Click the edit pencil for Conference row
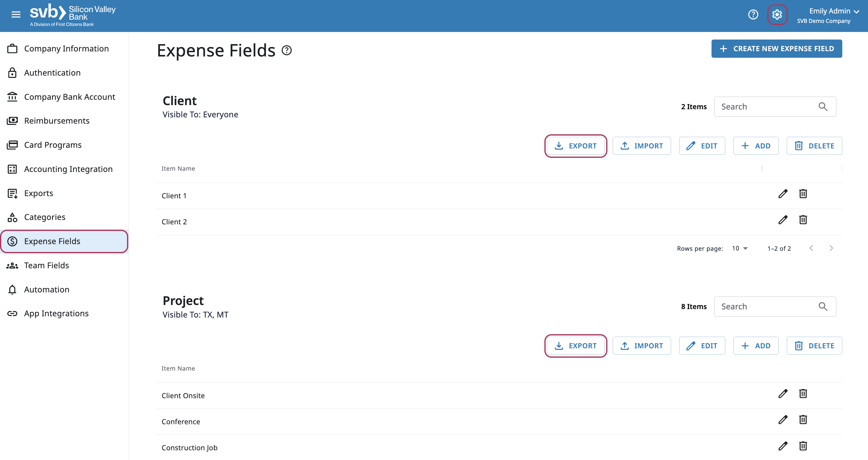The height and width of the screenshot is (460, 868). 783,420
